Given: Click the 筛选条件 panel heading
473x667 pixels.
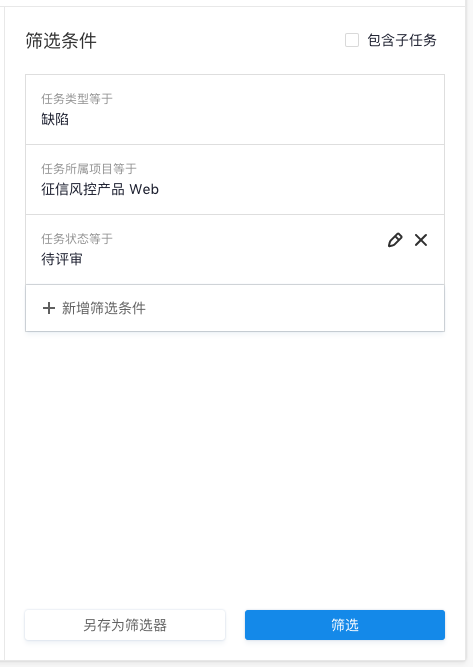Looking at the screenshot, I should [x=61, y=41].
